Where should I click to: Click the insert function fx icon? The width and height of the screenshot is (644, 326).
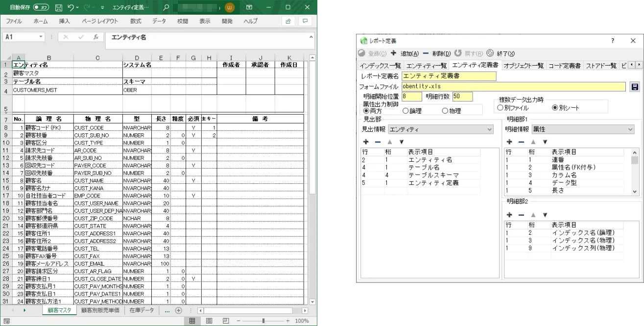tap(96, 37)
